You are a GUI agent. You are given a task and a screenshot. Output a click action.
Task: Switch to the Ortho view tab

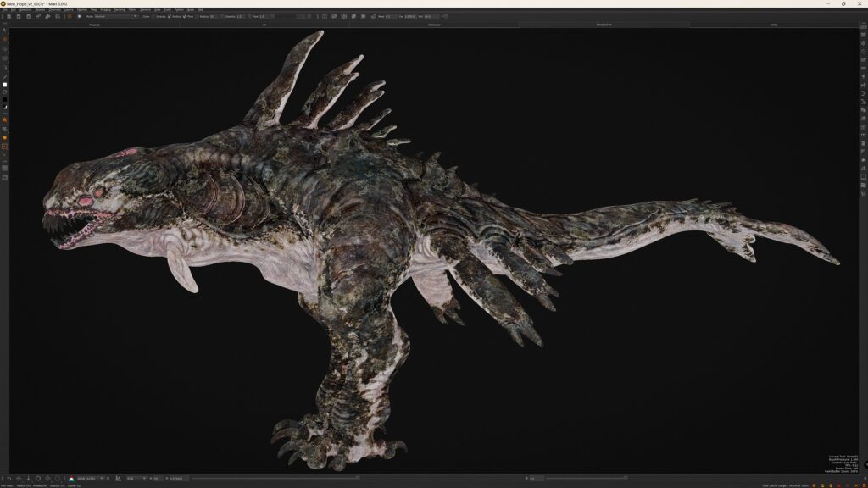773,25
